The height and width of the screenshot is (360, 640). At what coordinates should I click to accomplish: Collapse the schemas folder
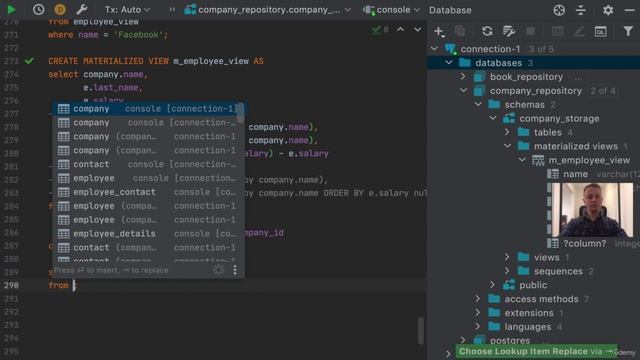pos(478,104)
